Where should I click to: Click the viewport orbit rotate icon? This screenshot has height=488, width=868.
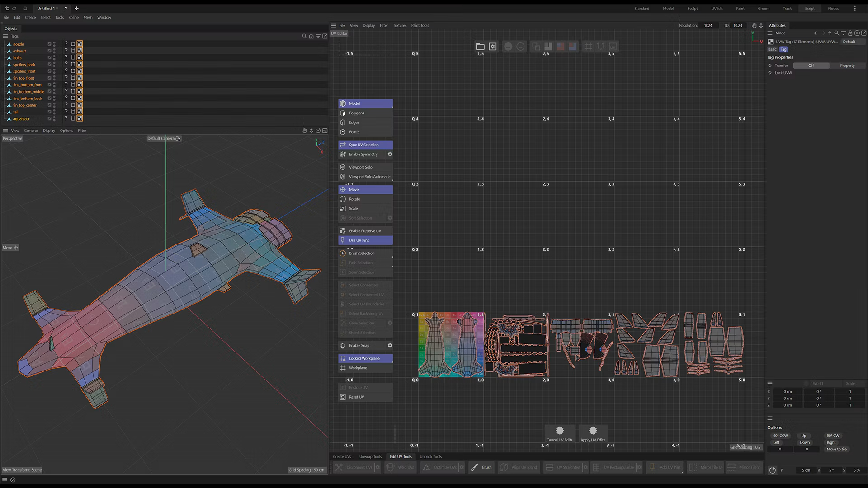click(x=318, y=131)
